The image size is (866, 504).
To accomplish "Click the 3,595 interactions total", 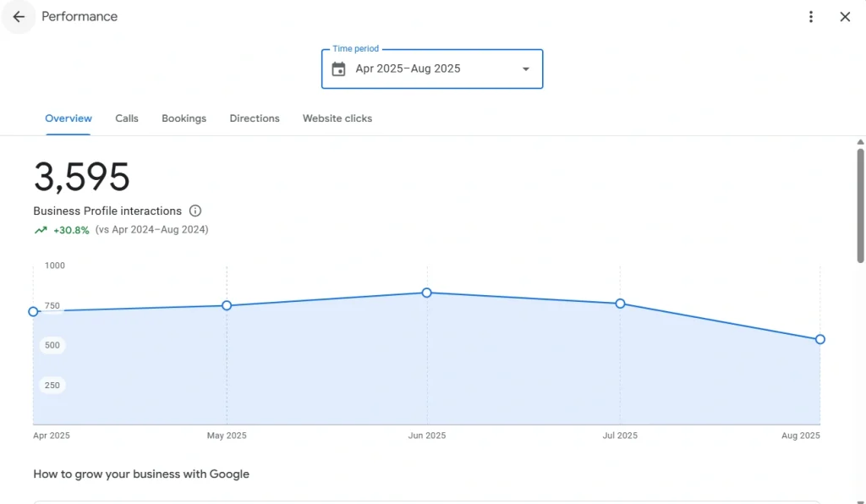I will (x=81, y=178).
